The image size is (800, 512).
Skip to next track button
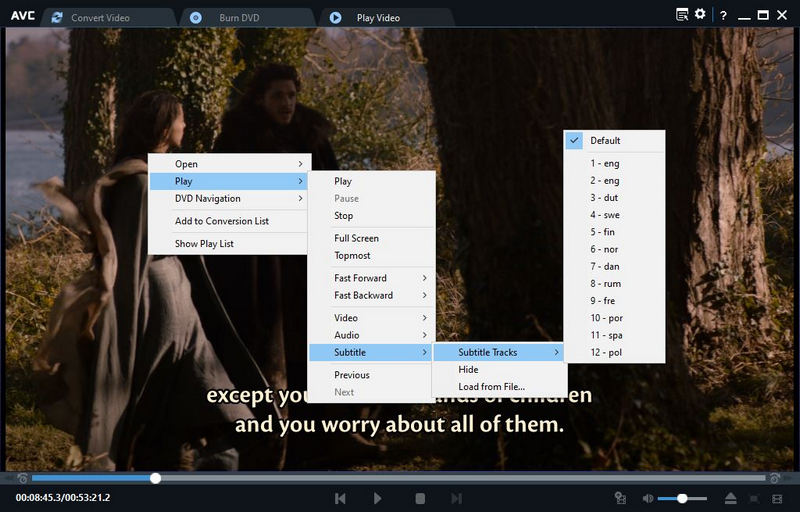(457, 498)
